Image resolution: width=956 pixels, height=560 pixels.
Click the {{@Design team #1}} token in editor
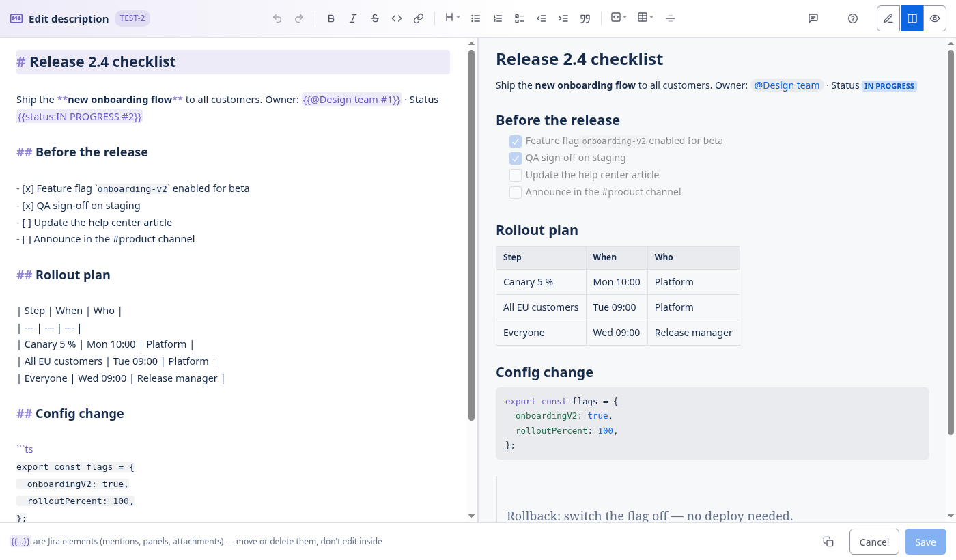352,100
